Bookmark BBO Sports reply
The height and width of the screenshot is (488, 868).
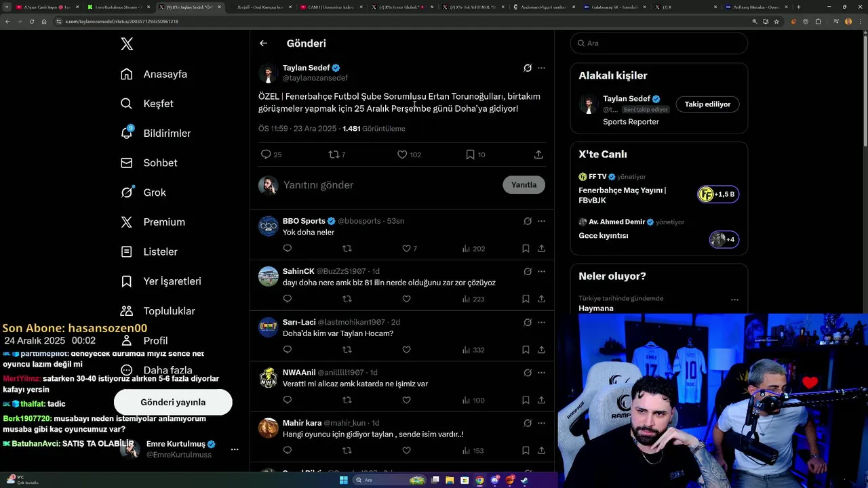(x=526, y=249)
